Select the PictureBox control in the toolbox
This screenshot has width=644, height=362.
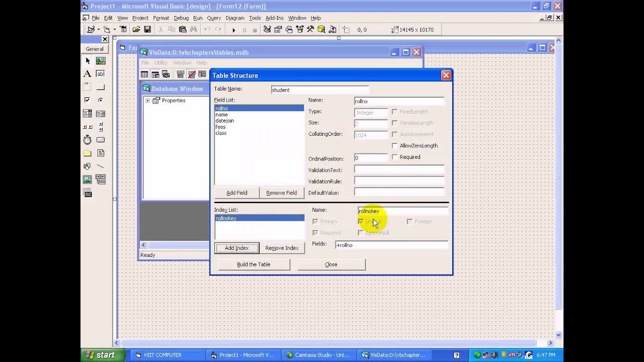coord(101,61)
